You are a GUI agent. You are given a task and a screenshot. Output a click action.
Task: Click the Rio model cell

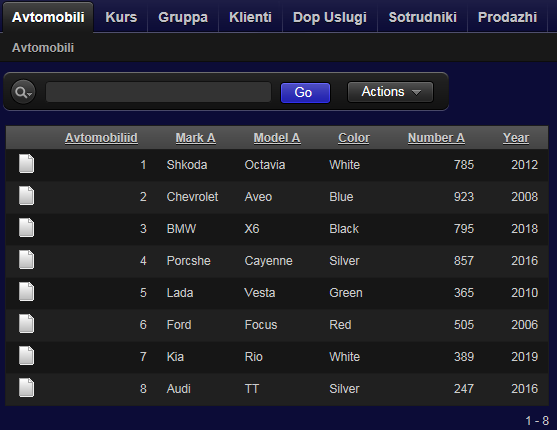[254, 357]
